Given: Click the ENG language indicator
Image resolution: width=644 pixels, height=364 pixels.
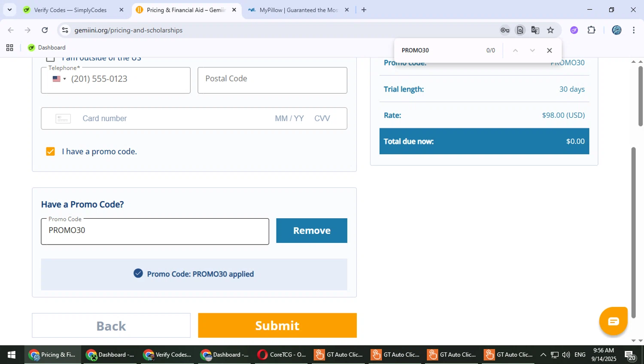Looking at the screenshot, I should (x=580, y=355).
